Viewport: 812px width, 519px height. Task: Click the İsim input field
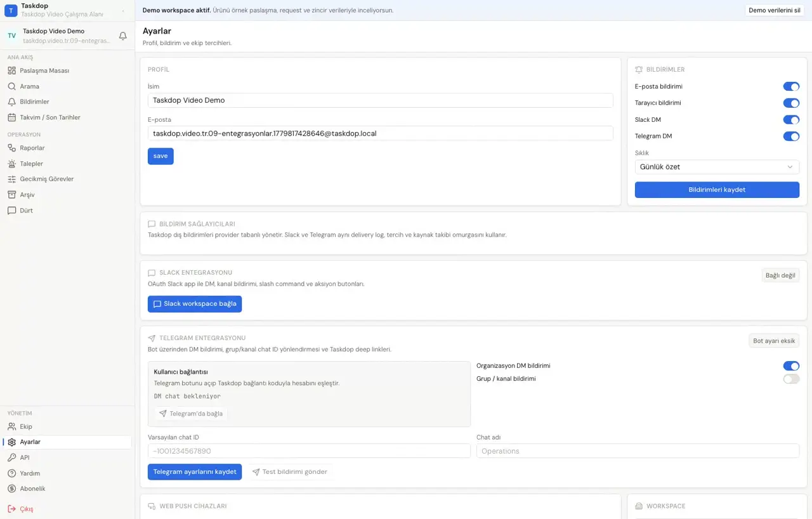click(x=381, y=100)
